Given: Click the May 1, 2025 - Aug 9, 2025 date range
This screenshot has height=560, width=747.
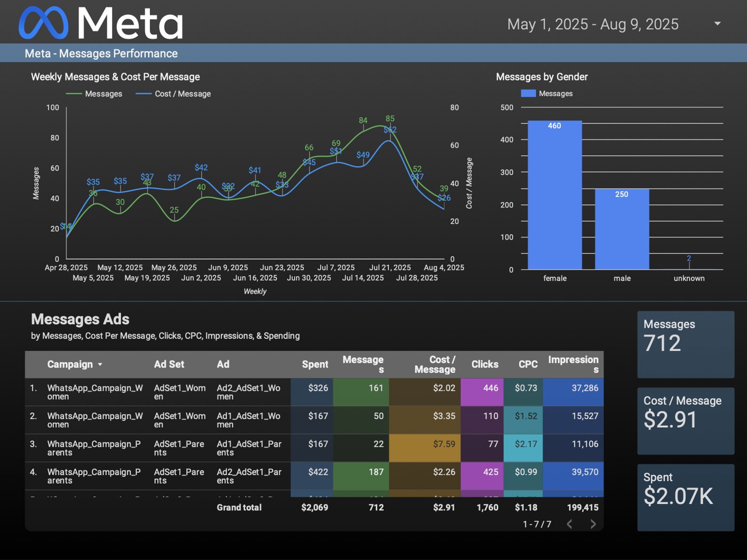Looking at the screenshot, I should pyautogui.click(x=593, y=24).
